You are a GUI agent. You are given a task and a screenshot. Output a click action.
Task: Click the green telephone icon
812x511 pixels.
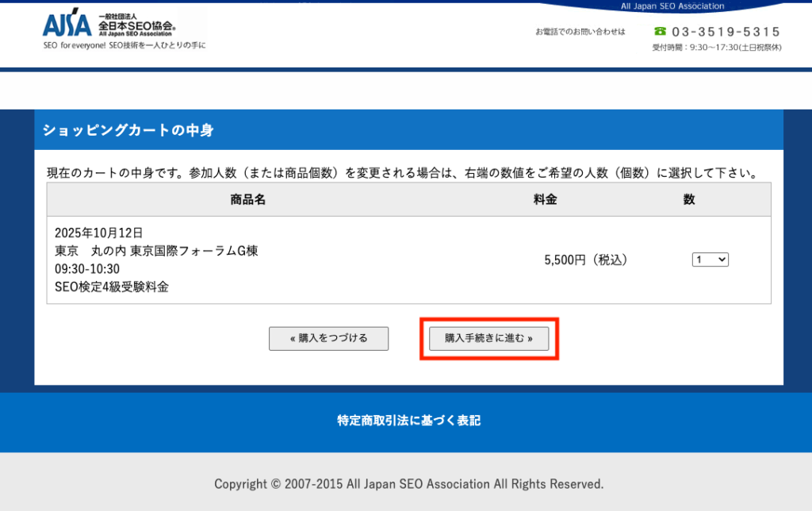pos(660,32)
